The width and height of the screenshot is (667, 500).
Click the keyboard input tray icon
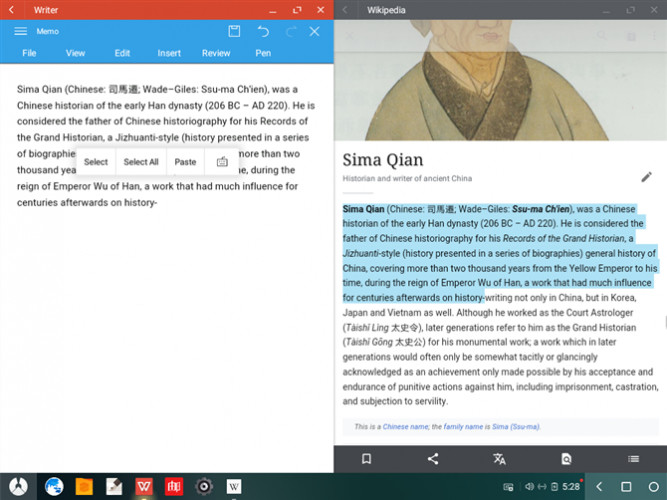click(508, 487)
